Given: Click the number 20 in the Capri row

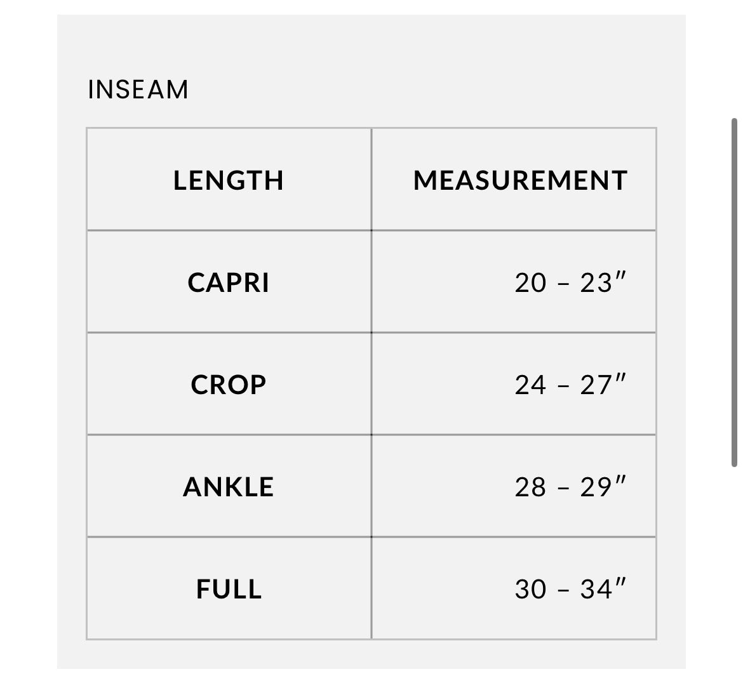Looking at the screenshot, I should tap(531, 283).
